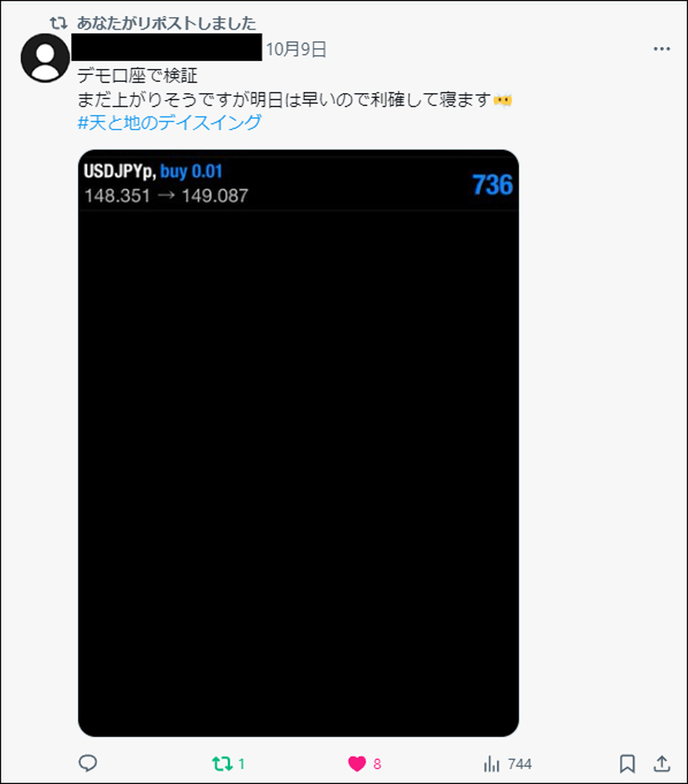Unlike the post via pink heart
Screen dimensions: 688x784
pyautogui.click(x=357, y=763)
